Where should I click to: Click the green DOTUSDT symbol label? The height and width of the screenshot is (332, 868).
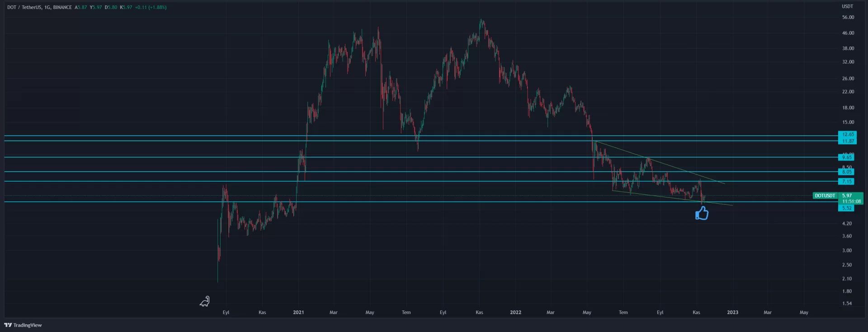coord(825,196)
